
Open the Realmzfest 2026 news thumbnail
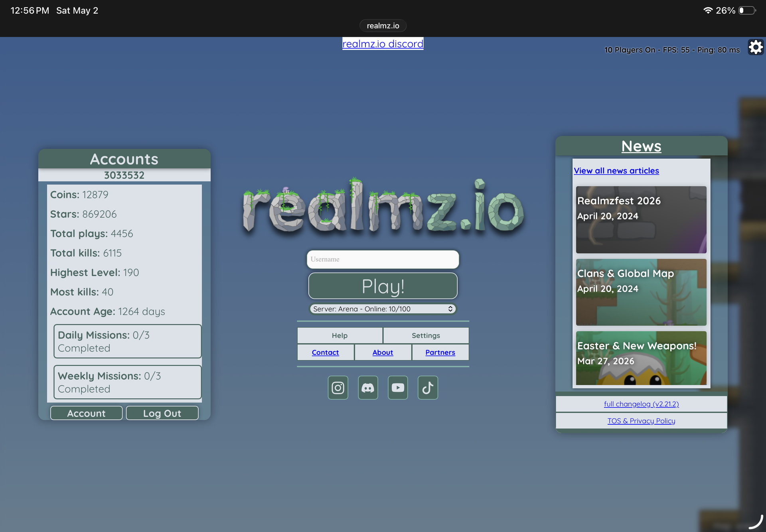[641, 220]
